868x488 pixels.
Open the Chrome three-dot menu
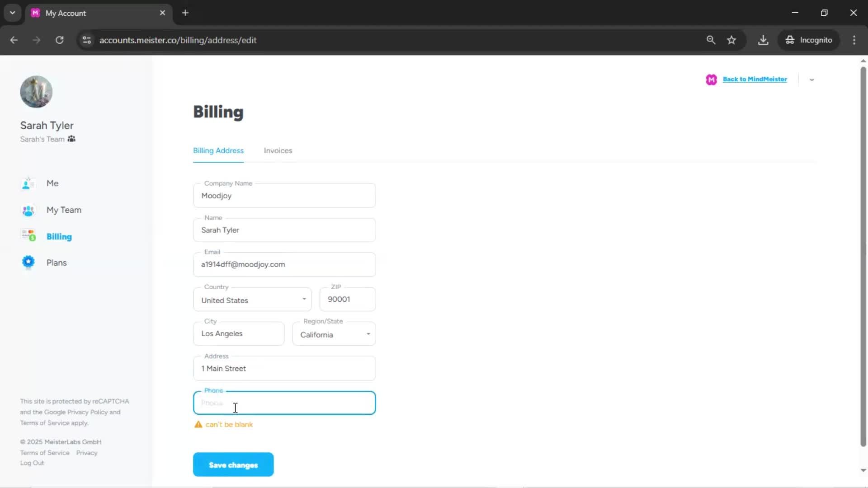click(854, 40)
